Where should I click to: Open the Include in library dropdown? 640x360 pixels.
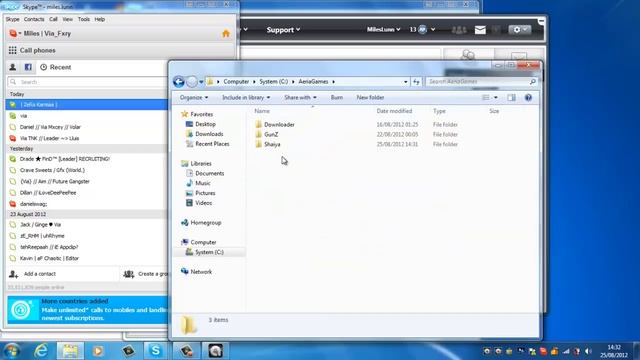[246, 98]
